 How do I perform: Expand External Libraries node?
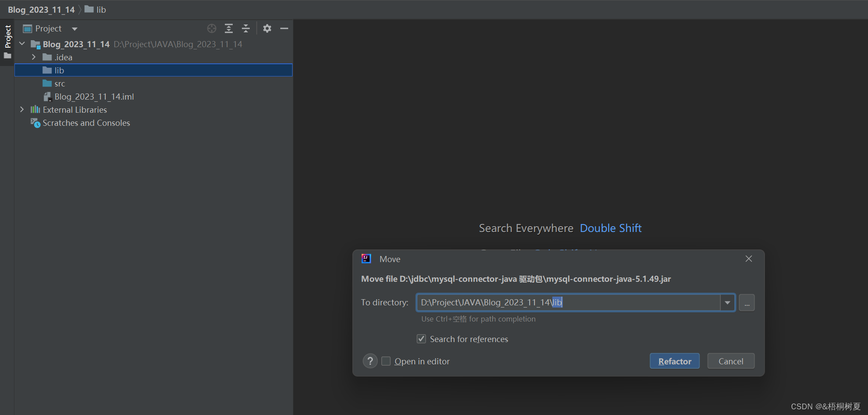point(22,109)
